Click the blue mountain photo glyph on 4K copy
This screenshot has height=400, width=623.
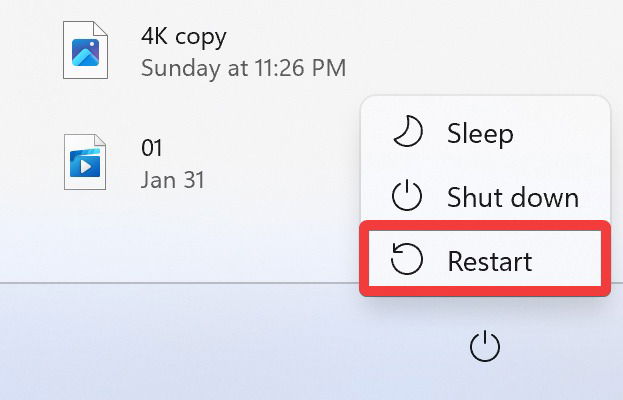coord(85,52)
